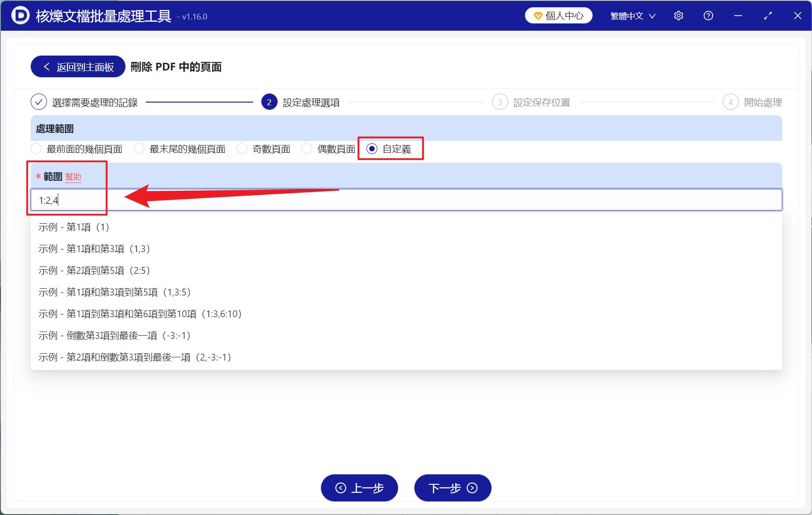Expand the 繁體中文 language dropdown
The height and width of the screenshot is (515, 812).
[631, 15]
